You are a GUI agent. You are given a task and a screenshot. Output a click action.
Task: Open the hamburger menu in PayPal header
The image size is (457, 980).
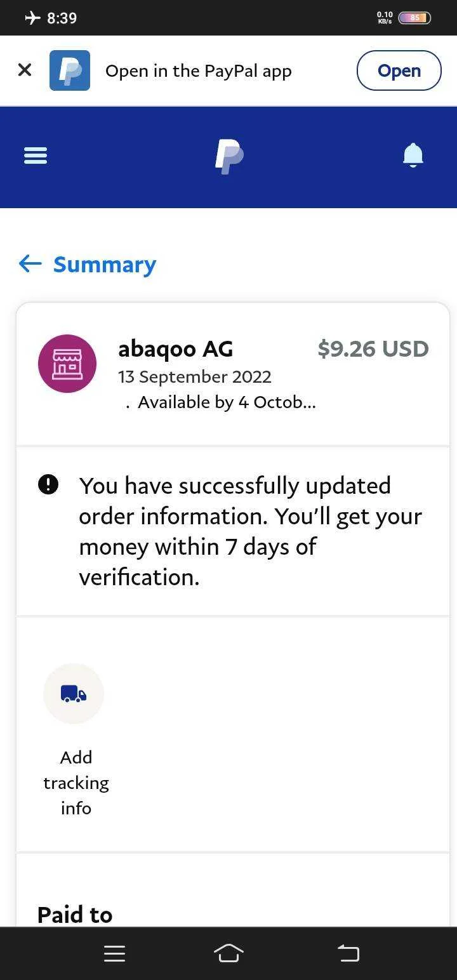[36, 156]
